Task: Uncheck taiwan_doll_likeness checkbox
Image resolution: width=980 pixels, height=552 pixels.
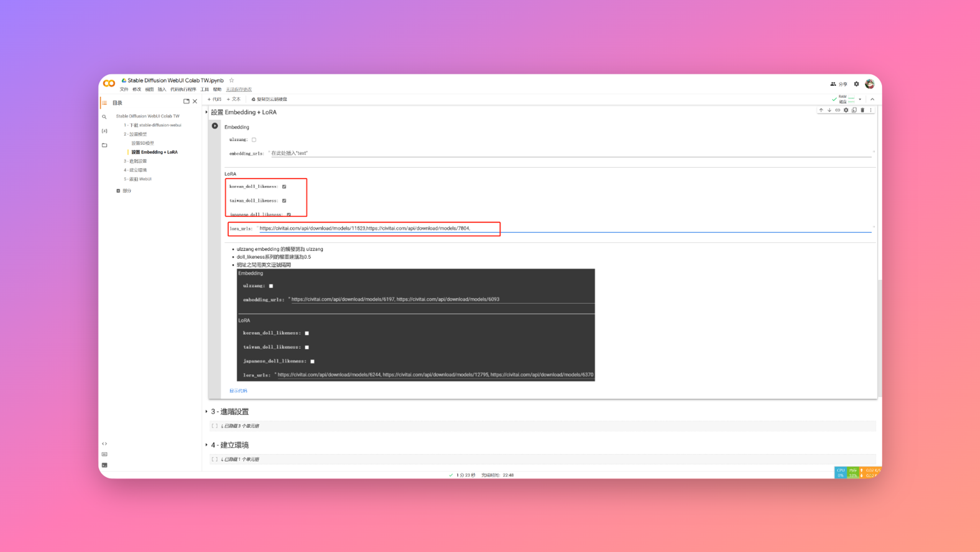Action: [x=284, y=201]
